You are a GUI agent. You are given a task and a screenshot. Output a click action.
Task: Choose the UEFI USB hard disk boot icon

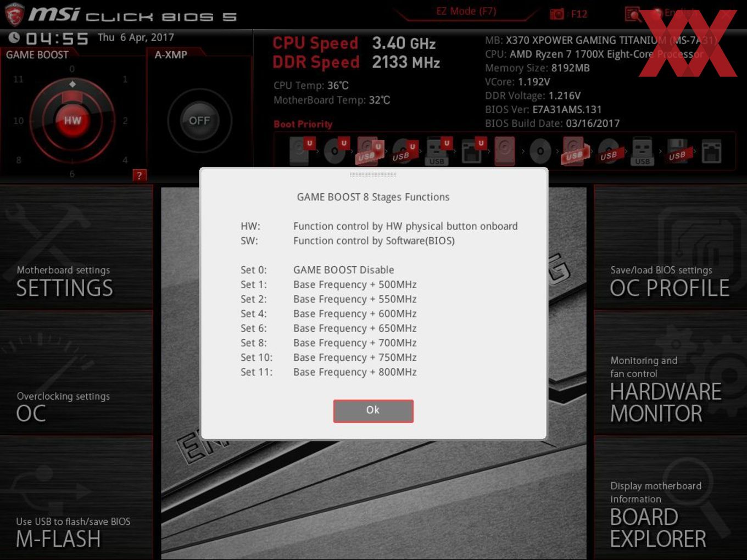pyautogui.click(x=370, y=151)
